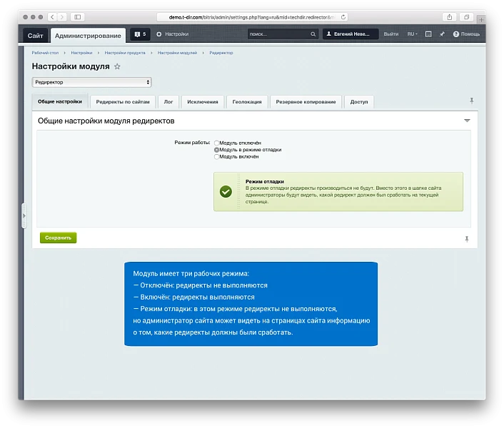Open the Редиректор module dropdown
The height and width of the screenshot is (428, 504).
coord(91,82)
